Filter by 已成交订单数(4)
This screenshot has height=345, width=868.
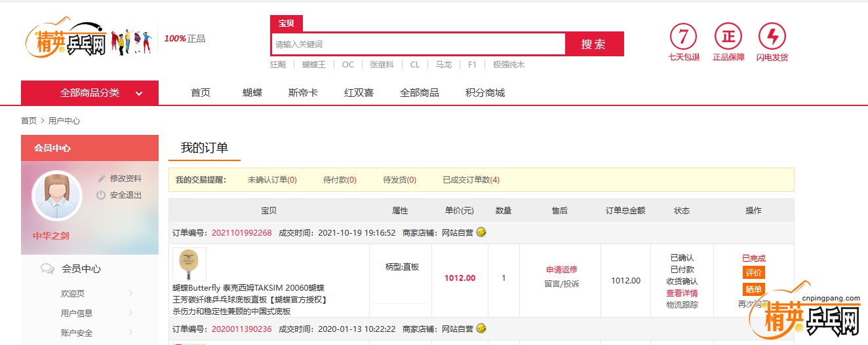click(x=471, y=180)
